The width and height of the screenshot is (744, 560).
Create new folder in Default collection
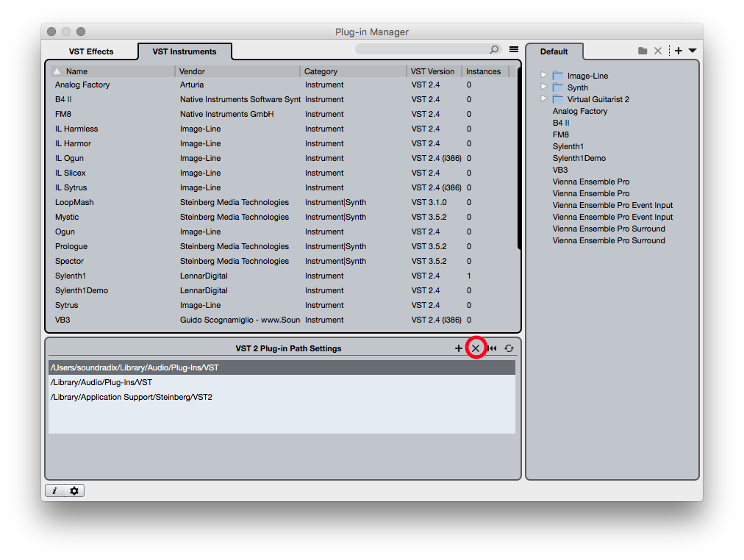click(643, 51)
